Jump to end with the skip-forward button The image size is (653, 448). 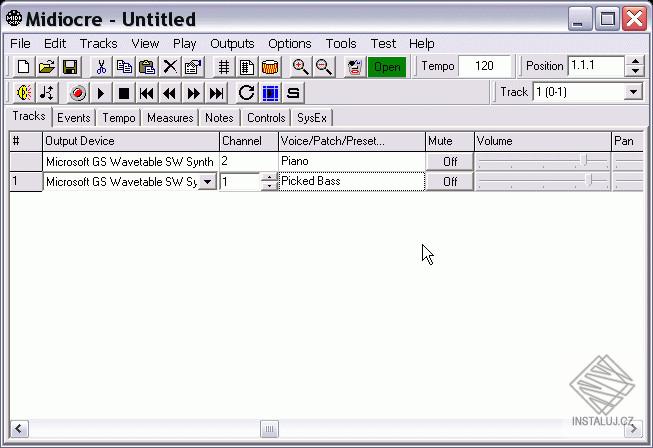[217, 92]
